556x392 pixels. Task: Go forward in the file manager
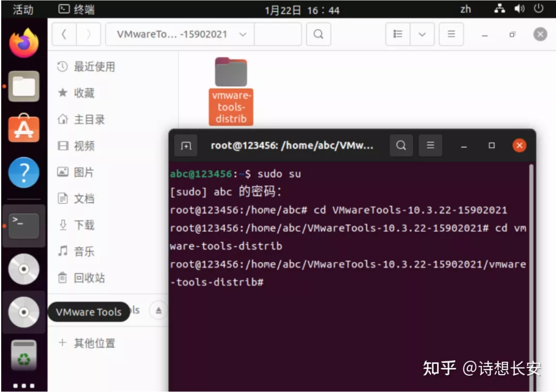pyautogui.click(x=89, y=34)
